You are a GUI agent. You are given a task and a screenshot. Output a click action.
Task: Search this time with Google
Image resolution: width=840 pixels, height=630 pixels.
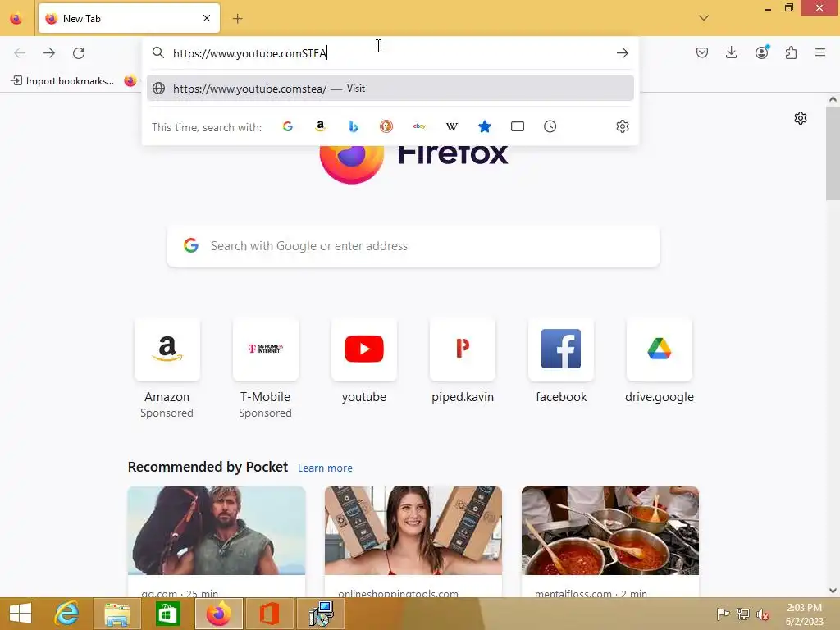(x=288, y=126)
